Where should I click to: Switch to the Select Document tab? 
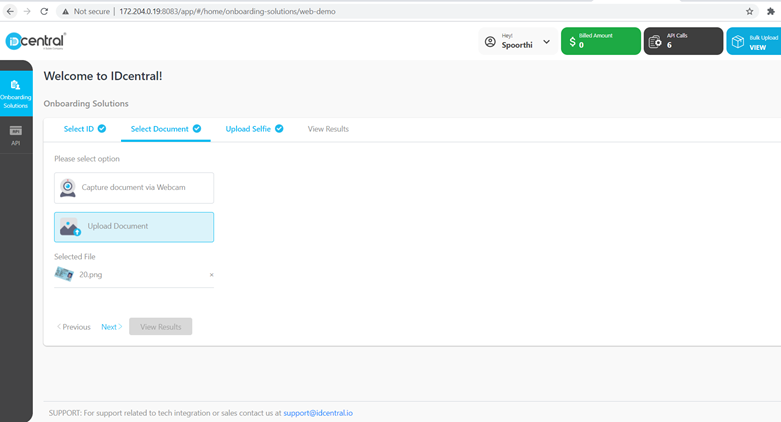tap(165, 129)
